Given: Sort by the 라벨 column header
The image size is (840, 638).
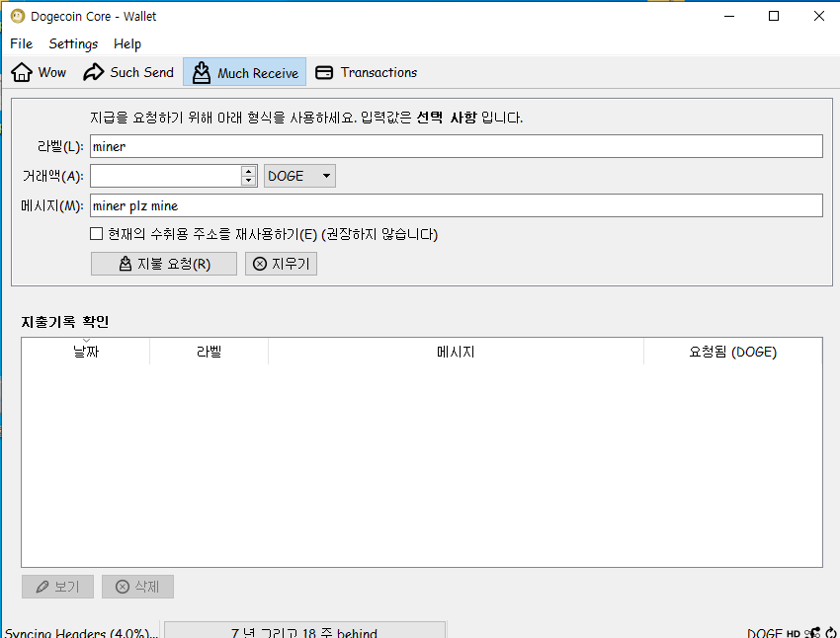Looking at the screenshot, I should click(x=209, y=352).
